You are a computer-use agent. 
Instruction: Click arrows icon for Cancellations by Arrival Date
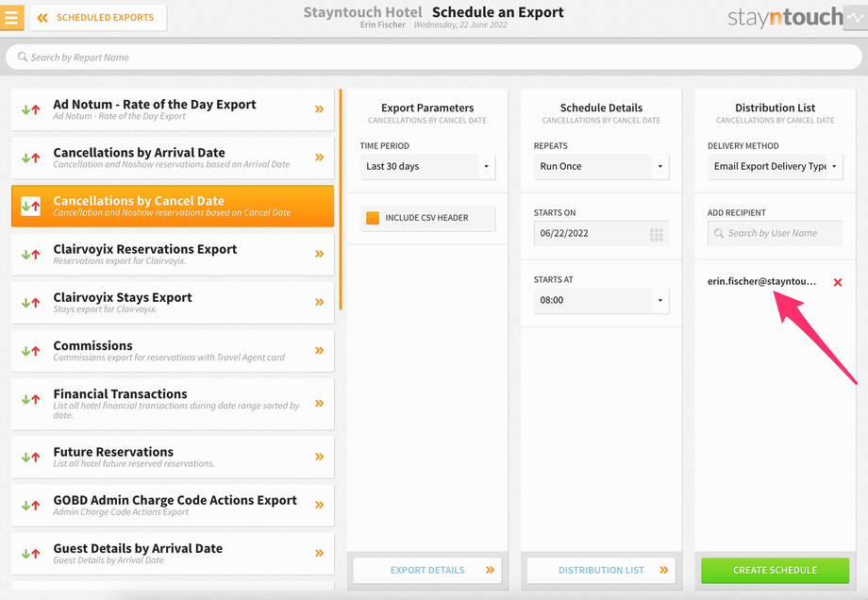[30, 158]
